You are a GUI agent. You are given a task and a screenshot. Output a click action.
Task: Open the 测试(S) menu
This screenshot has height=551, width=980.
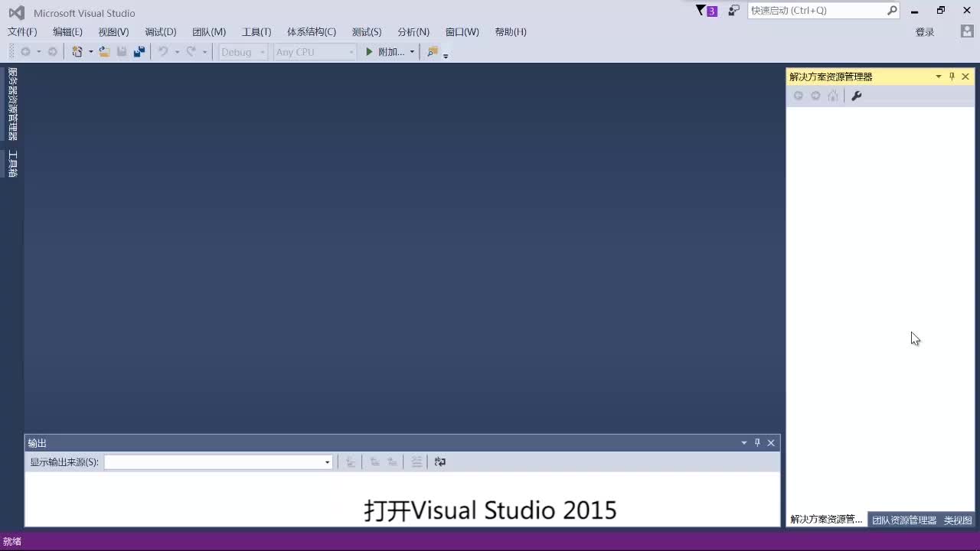click(x=367, y=31)
